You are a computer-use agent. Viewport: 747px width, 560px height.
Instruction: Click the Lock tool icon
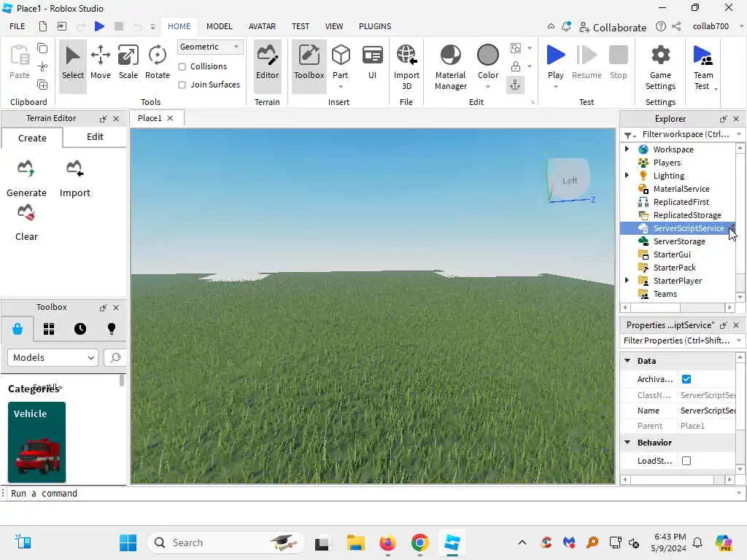(516, 66)
